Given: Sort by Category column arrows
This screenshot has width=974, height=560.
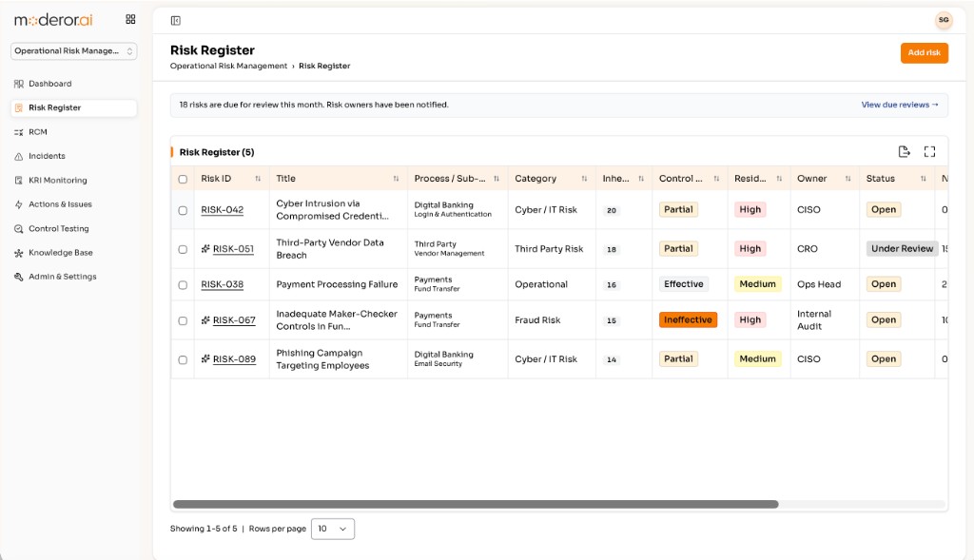Looking at the screenshot, I should [584, 179].
